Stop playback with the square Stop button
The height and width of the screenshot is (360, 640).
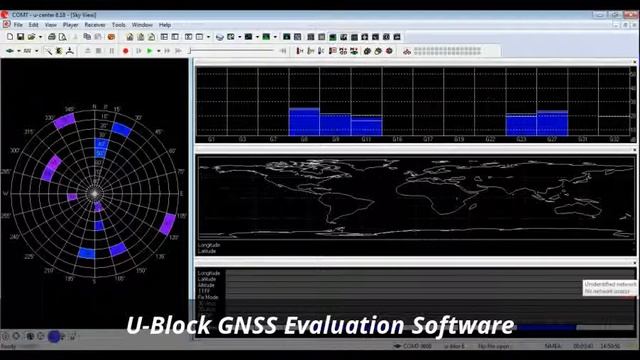(x=98, y=51)
